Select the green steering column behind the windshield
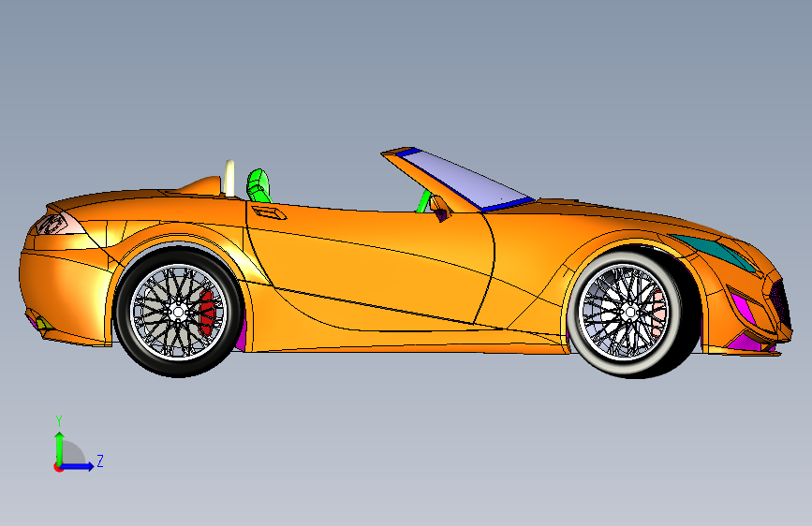 (423, 201)
